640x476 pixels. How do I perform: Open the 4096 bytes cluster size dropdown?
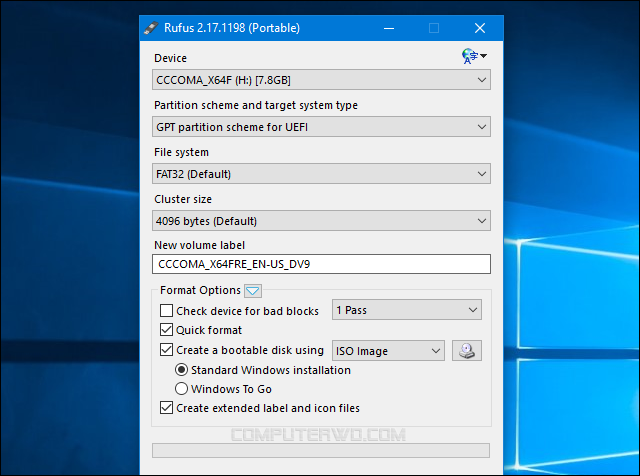(321, 221)
